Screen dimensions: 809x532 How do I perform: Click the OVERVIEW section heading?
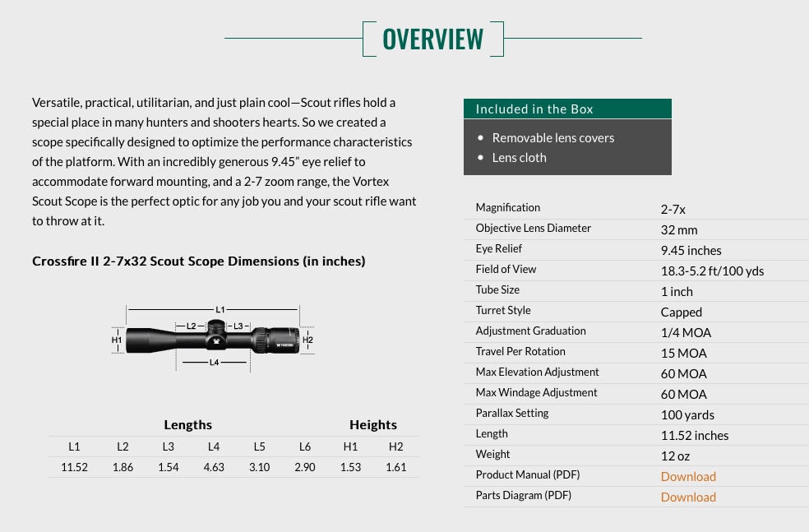tap(433, 39)
